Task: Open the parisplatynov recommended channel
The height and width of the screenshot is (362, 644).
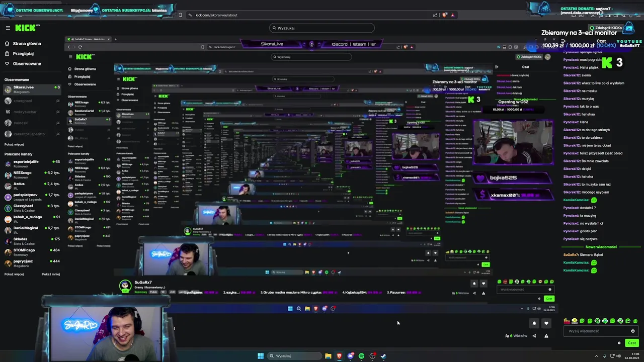Action: coord(31,197)
